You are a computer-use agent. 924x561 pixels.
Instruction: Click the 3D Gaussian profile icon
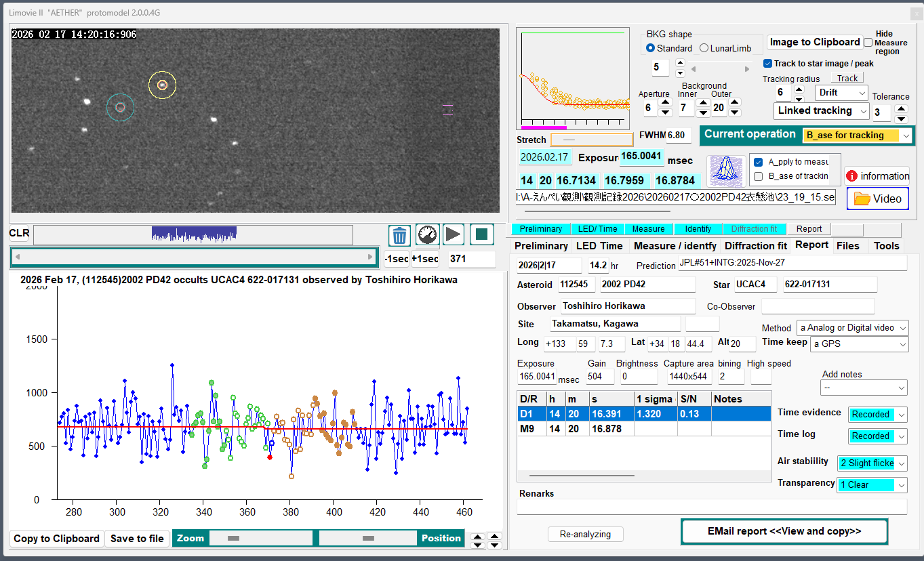click(725, 171)
